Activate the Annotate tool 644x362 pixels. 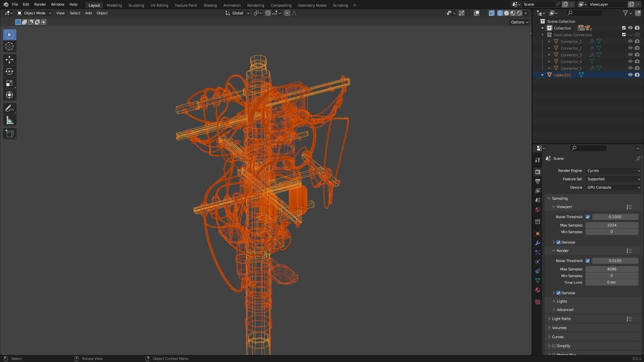click(x=9, y=109)
